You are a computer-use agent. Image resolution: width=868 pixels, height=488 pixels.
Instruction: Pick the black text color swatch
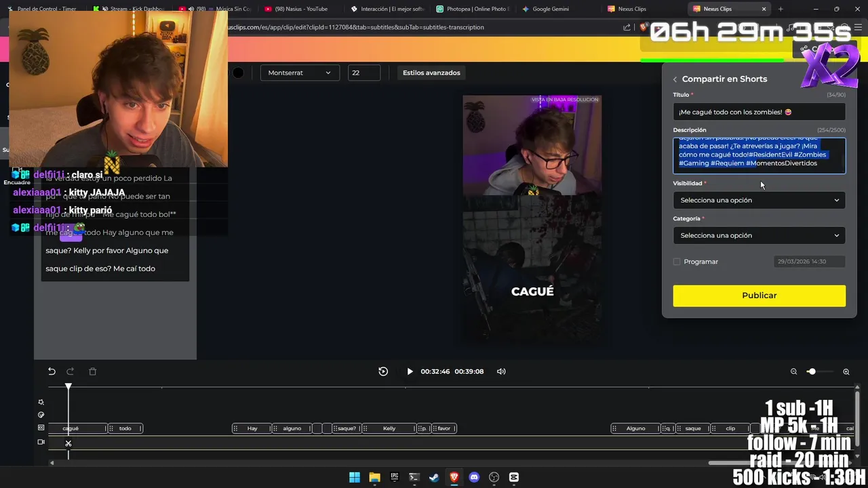tap(238, 73)
